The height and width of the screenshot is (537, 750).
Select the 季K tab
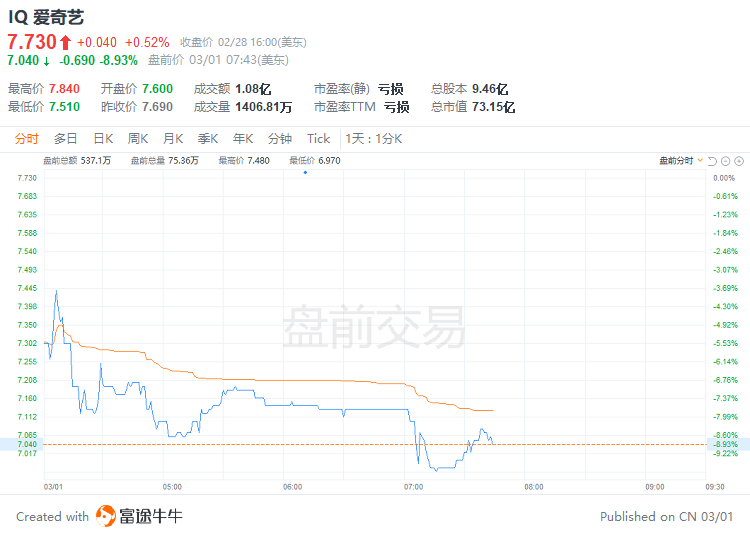(x=208, y=139)
